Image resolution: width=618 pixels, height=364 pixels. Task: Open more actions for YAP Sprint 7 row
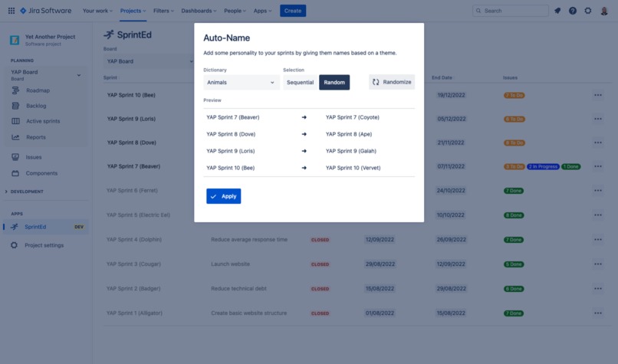(x=598, y=166)
